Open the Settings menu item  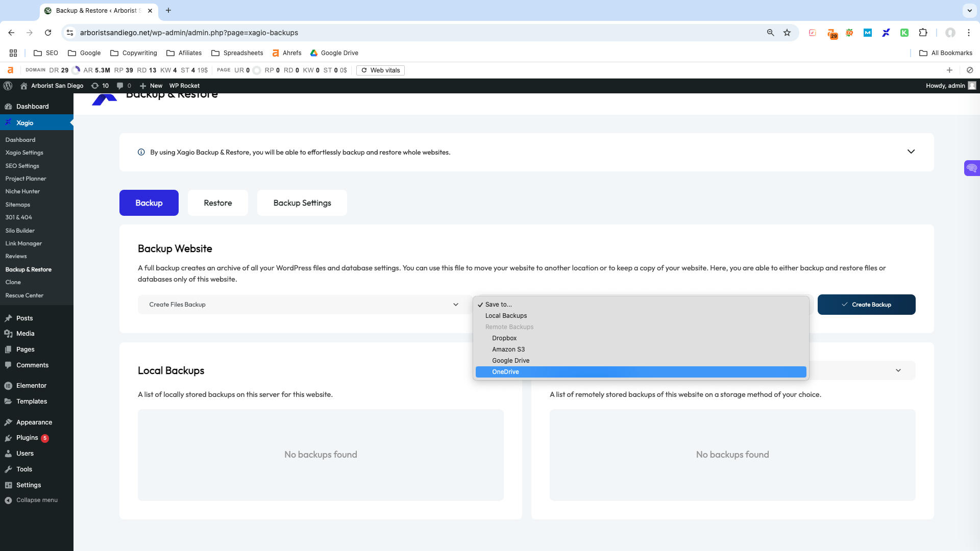(37, 485)
